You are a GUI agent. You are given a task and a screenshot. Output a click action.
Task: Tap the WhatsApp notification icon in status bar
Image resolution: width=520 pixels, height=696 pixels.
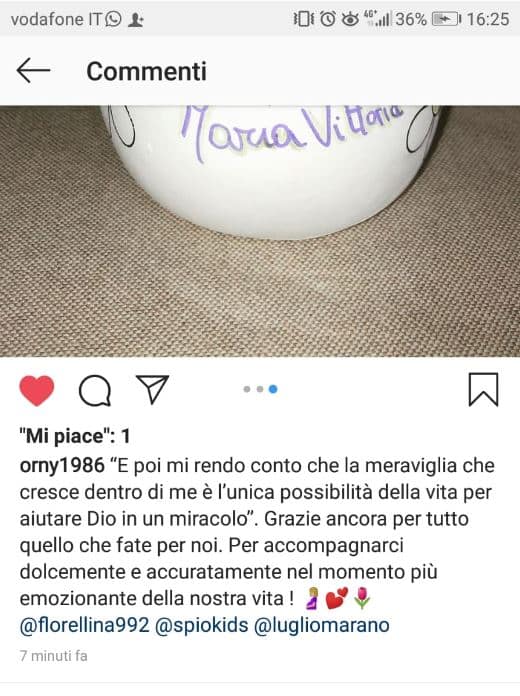click(114, 19)
